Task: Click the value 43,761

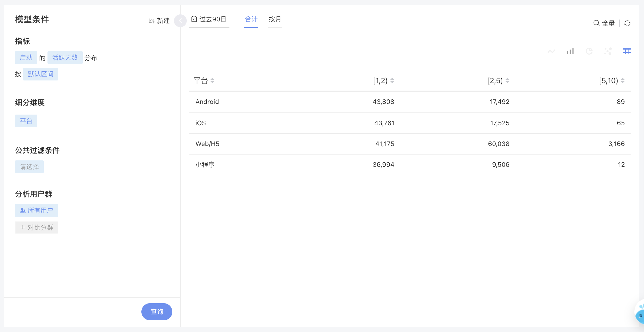Action: point(384,123)
